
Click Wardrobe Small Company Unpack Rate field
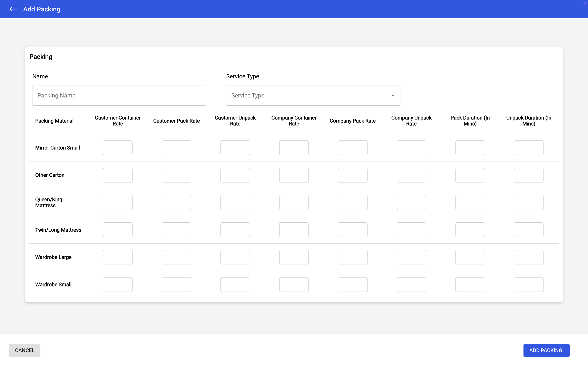411,284
